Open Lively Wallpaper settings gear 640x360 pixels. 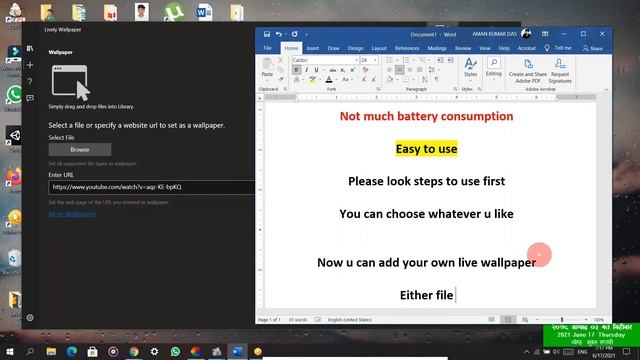(x=30, y=318)
